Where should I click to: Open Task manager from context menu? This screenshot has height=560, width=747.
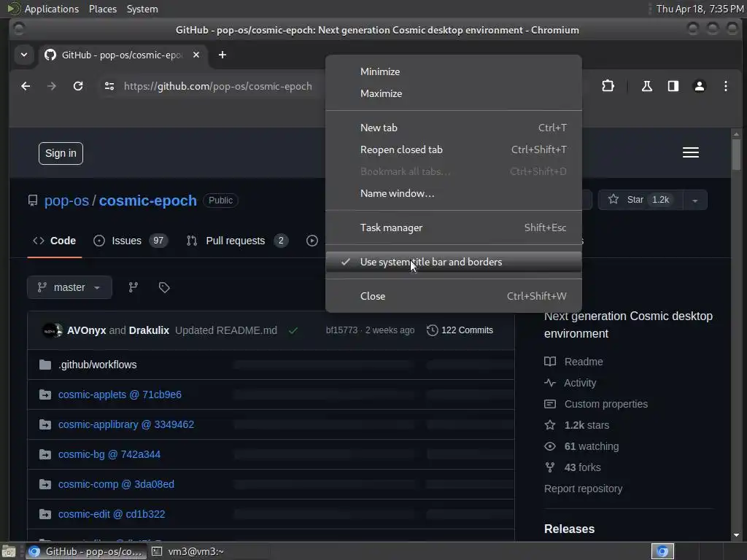454,227
